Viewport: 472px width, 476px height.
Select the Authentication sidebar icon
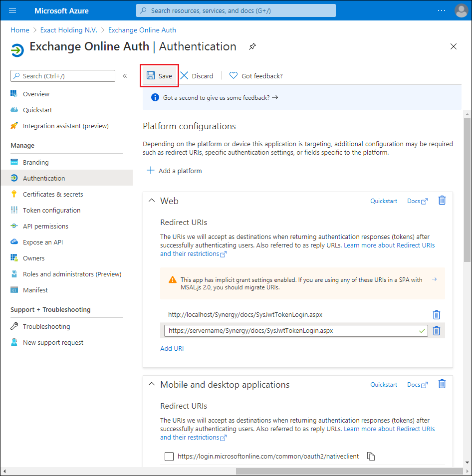click(15, 178)
